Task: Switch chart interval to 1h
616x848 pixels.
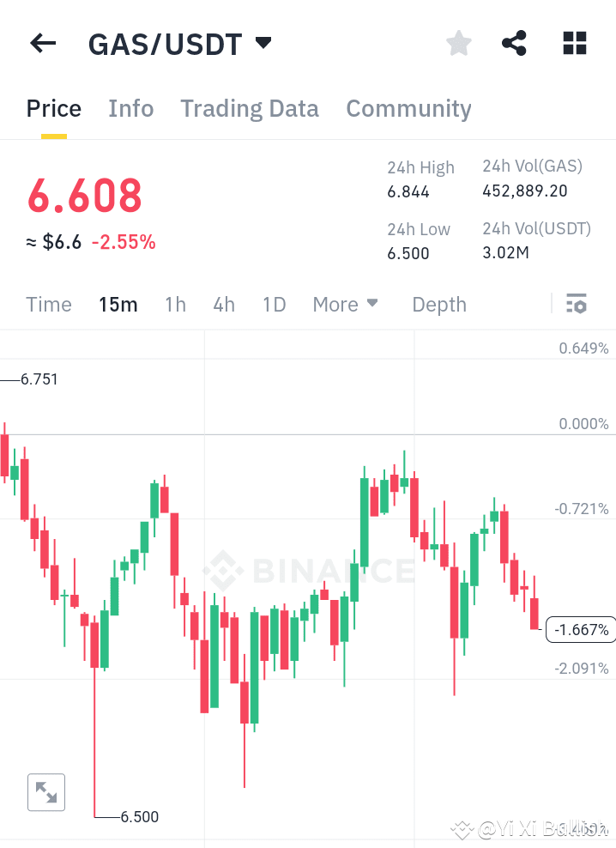Action: (175, 304)
